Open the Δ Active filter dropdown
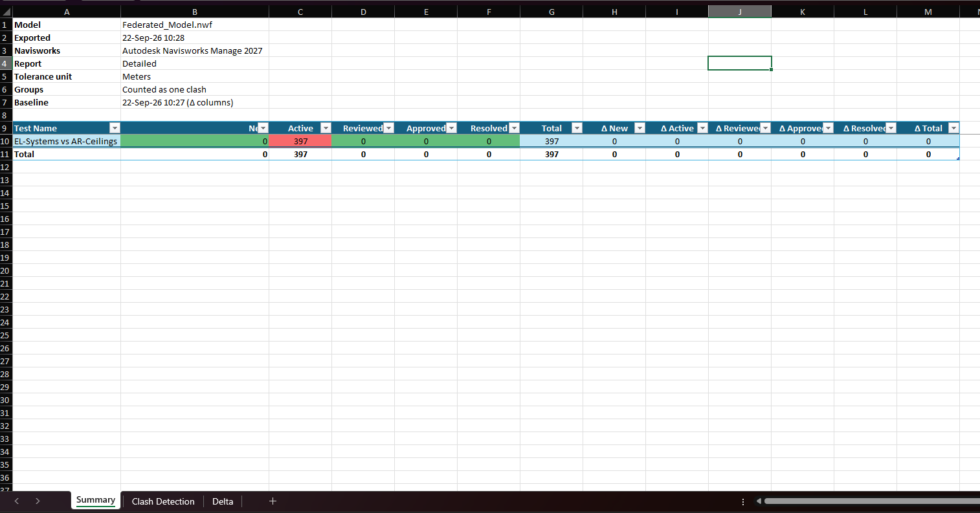 tap(702, 128)
